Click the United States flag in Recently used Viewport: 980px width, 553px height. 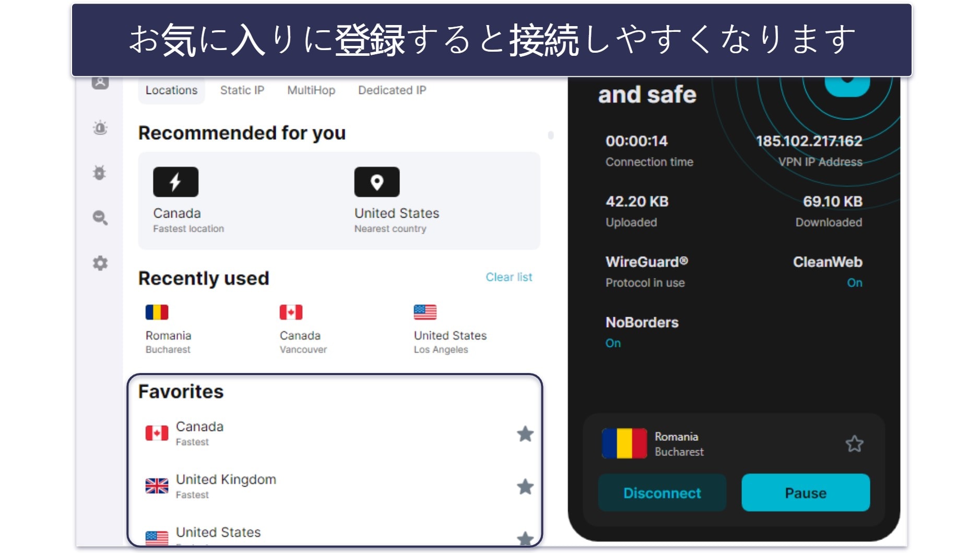425,312
